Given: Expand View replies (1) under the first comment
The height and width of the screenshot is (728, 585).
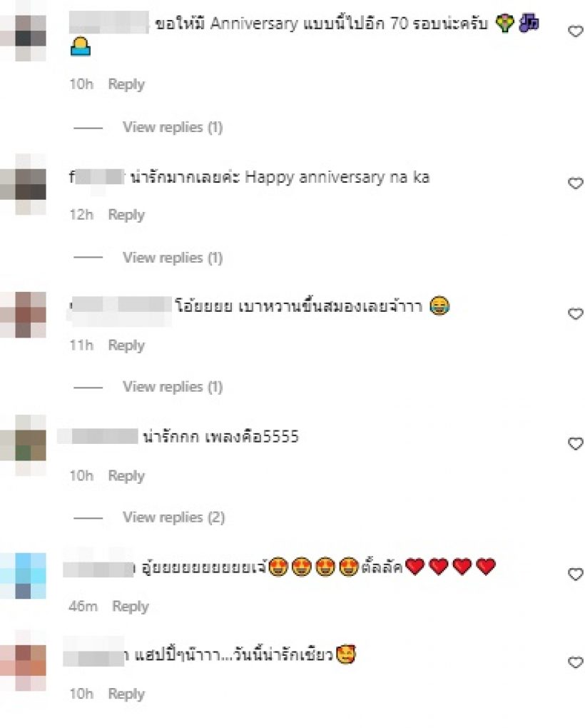Looking at the screenshot, I should click(x=173, y=127).
